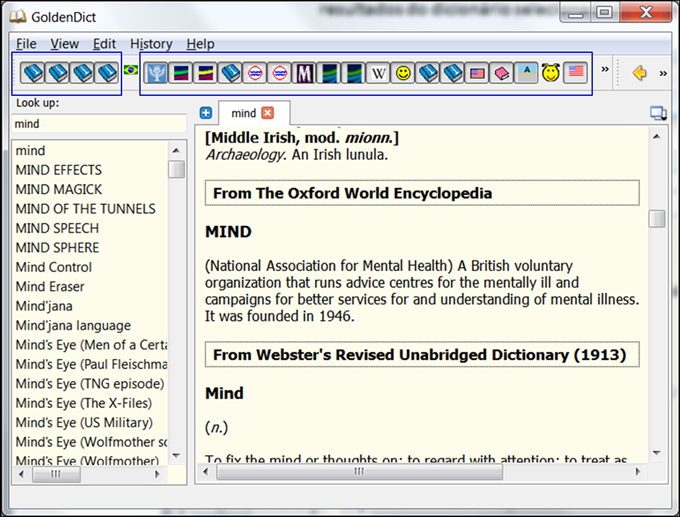The image size is (680, 517).
Task: Select 'Mind's Eye (The X-Files)' entry
Action: 84,403
